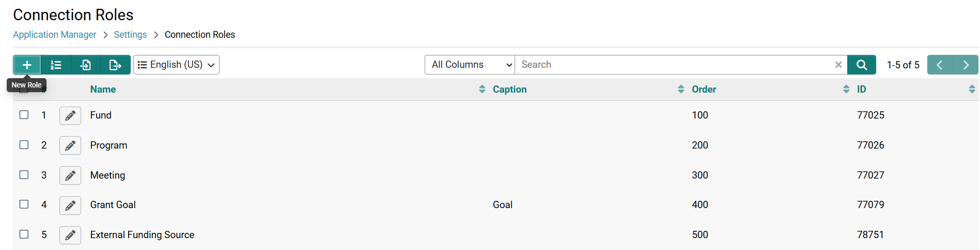This screenshot has height=250, width=980.
Task: Select the Grant Goal row checkbox
Action: (24, 204)
